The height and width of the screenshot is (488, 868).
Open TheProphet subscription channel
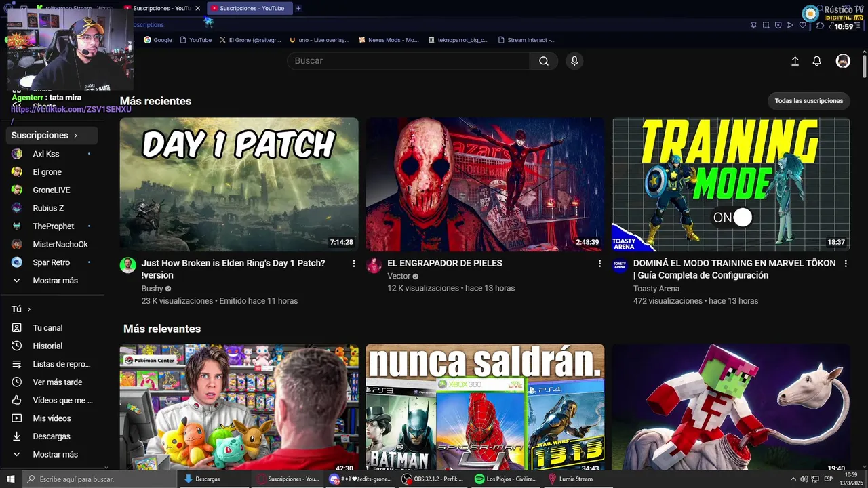[52, 226]
